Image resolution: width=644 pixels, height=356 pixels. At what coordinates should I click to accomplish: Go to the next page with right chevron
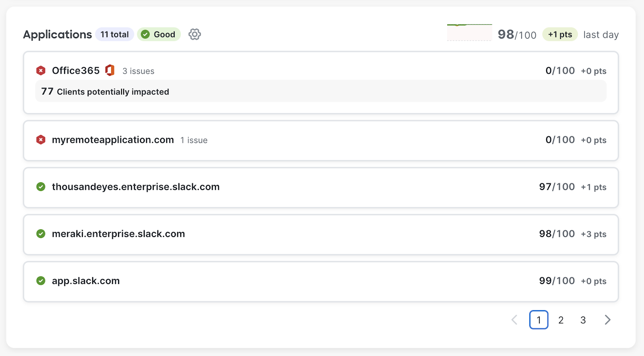coord(608,320)
